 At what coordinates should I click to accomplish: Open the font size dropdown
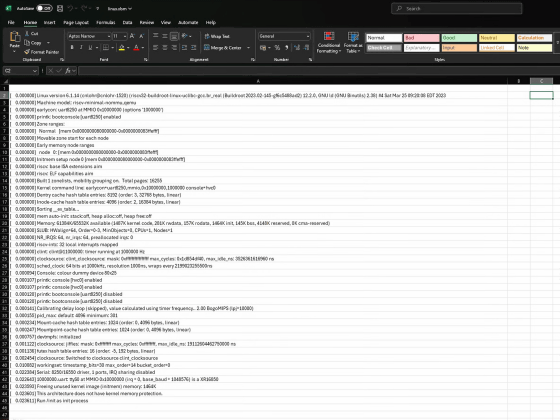tap(125, 36)
